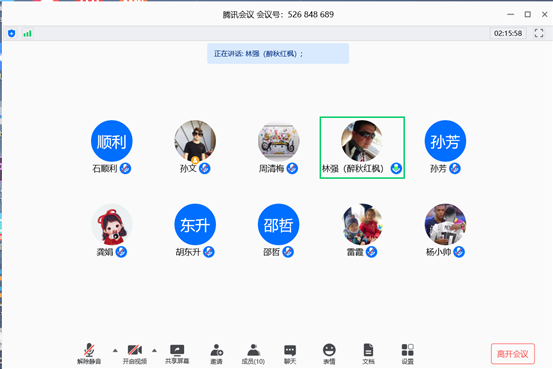Select the 顺利 avatar of 石顺利
Viewport: 553px width, 369px height.
[111, 141]
